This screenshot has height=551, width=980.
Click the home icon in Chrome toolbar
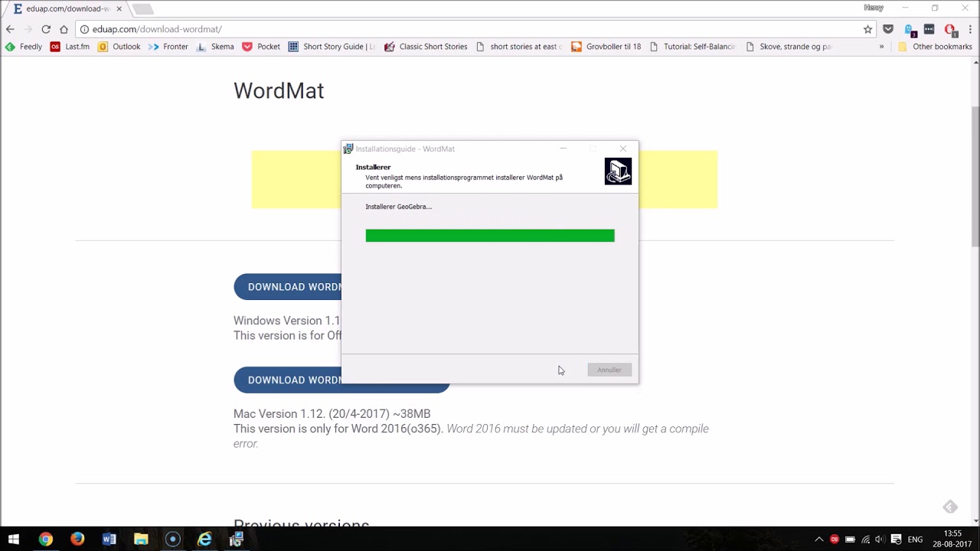pyautogui.click(x=64, y=29)
